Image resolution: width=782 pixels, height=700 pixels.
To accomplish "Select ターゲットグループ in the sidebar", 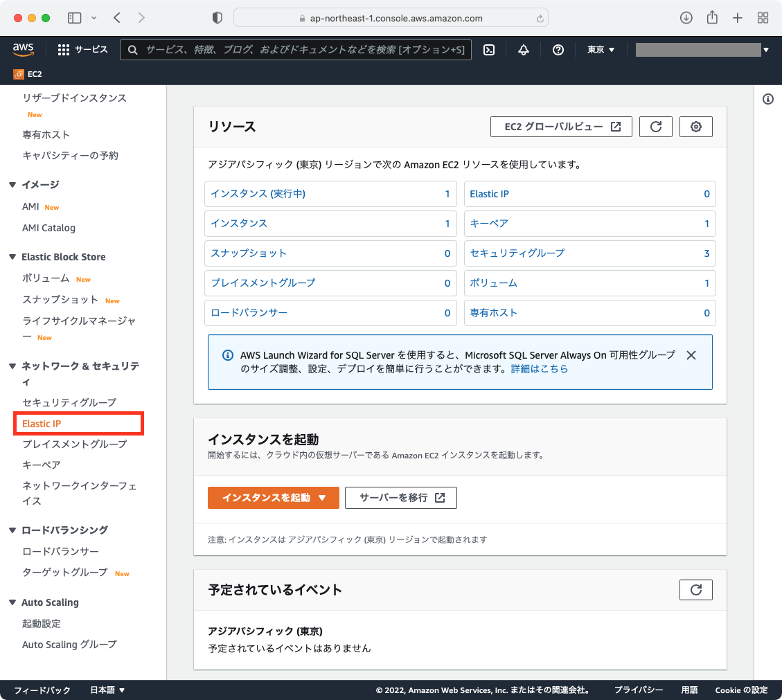I will (x=65, y=573).
